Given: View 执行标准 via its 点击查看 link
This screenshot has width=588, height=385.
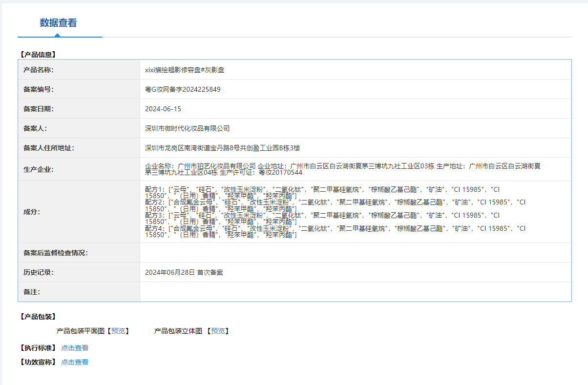Looking at the screenshot, I should click(x=74, y=347).
